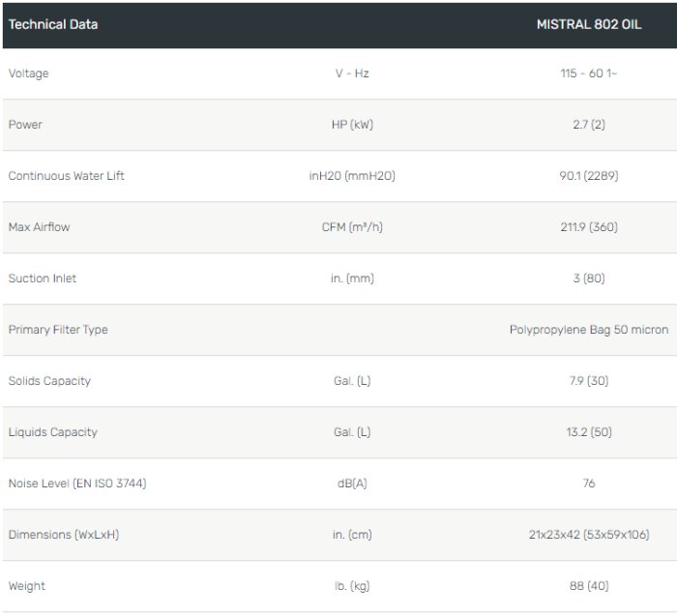Viewport: 677px width, 616px height.
Task: Click the 90.1 (2289) water lift value
Action: (588, 176)
